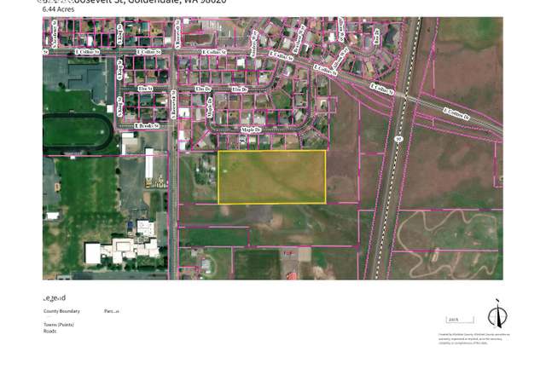Click the disclaimer text under the north arrow

click(x=473, y=339)
